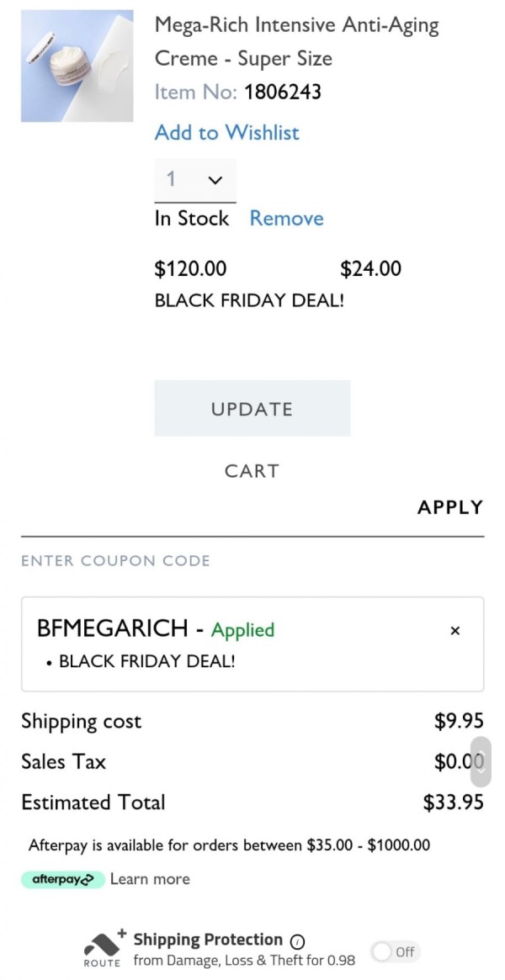Click the Afterpay badge logo
Screen dimensions: 505x980
pyautogui.click(x=62, y=879)
